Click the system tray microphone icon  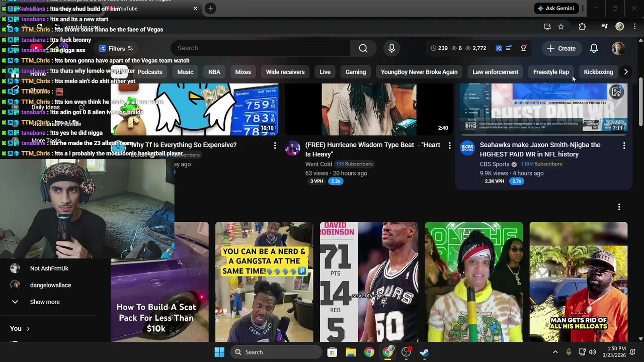569,352
